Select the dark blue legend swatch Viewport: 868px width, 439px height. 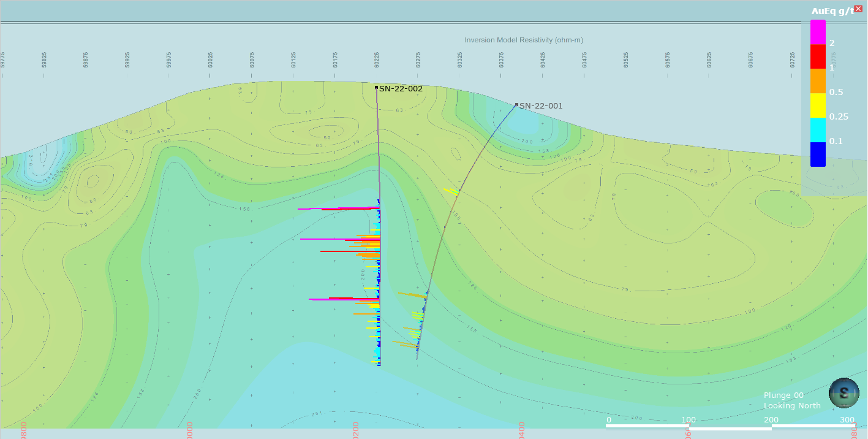tap(818, 155)
